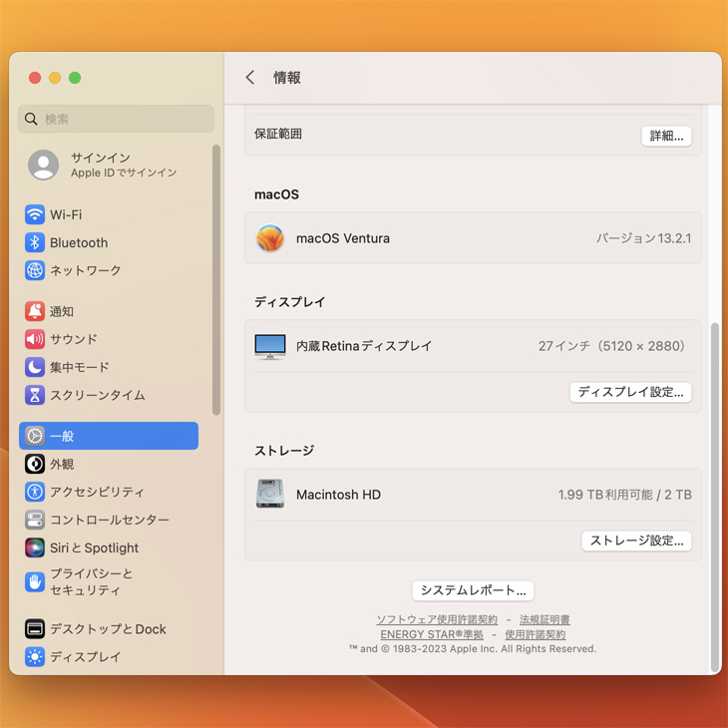Select the Bluetooth icon in sidebar
728x728 pixels.
pos(35,242)
